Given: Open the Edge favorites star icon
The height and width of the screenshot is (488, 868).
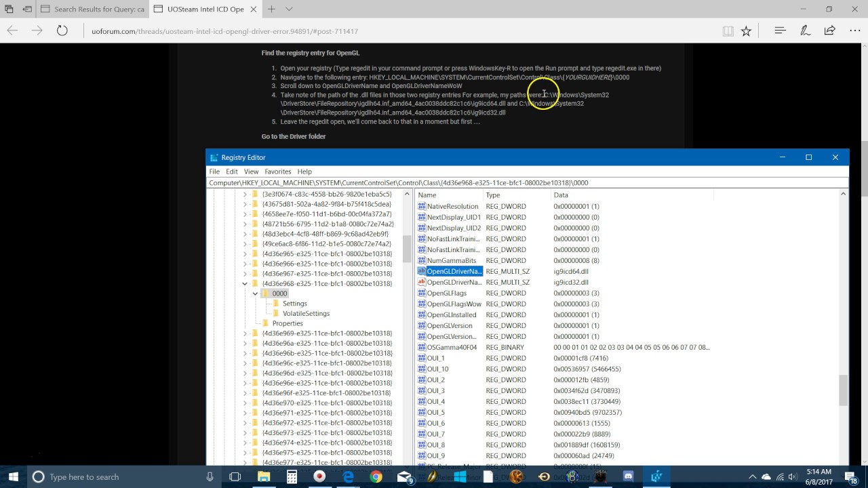Looking at the screenshot, I should tap(745, 30).
